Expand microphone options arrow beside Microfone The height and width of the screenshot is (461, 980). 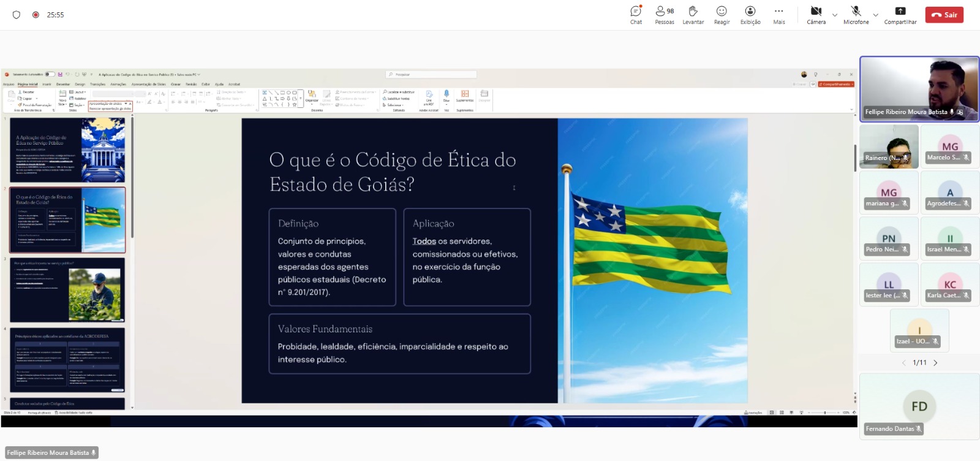875,15
